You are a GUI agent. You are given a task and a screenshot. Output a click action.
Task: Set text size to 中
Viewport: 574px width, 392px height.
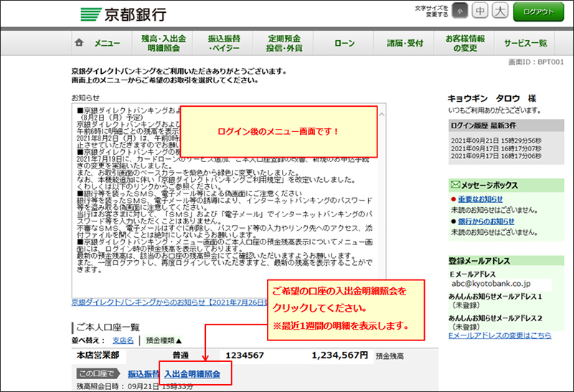479,11
